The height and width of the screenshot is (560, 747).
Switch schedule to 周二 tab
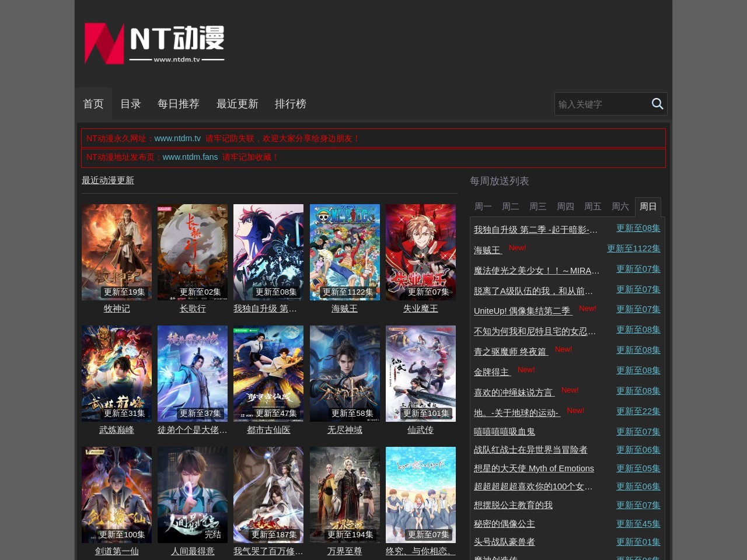pyautogui.click(x=511, y=206)
